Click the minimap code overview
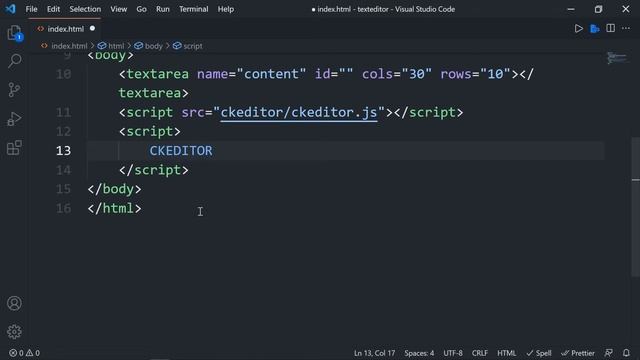This screenshot has height=360, width=640. pyautogui.click(x=616, y=58)
